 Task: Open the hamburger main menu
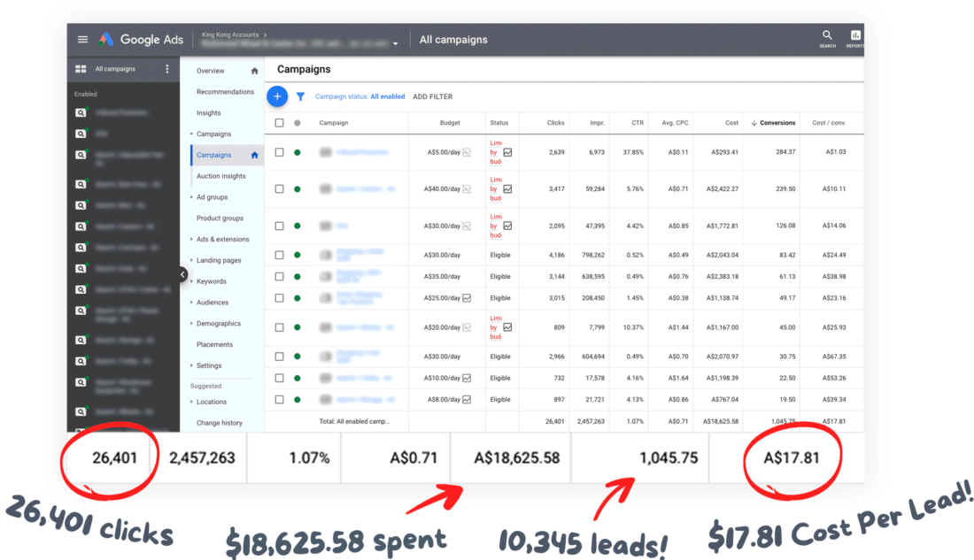coord(82,40)
